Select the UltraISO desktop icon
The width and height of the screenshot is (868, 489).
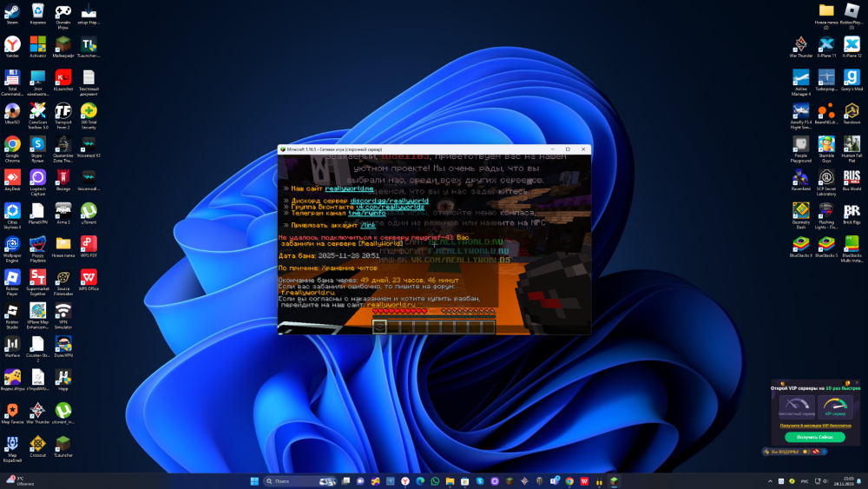[x=12, y=114]
